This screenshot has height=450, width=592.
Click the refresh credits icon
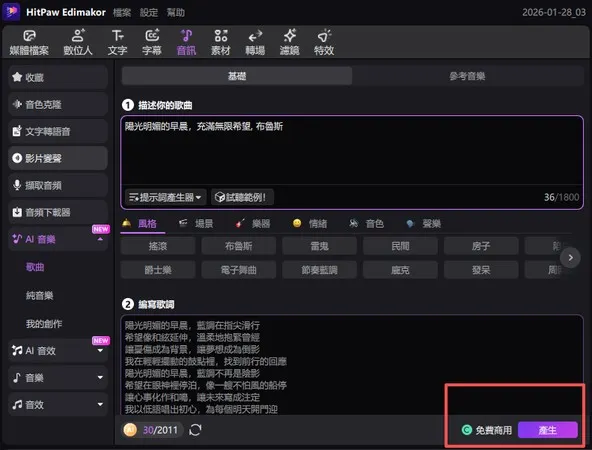(x=195, y=430)
